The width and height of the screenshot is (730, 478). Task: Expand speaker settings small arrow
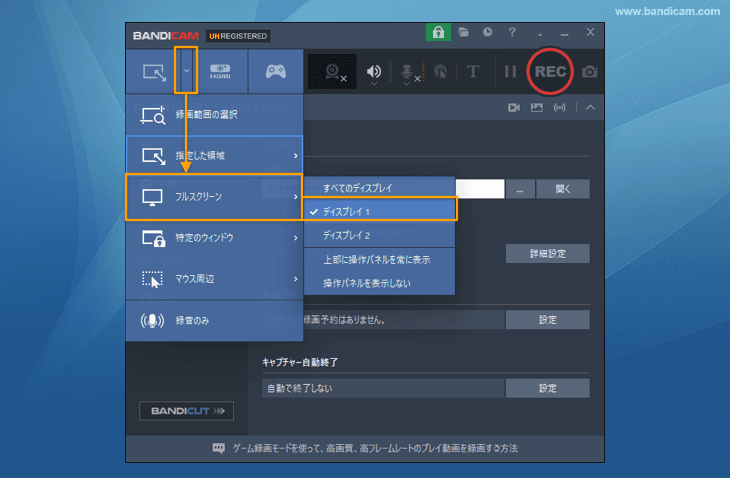pos(373,84)
